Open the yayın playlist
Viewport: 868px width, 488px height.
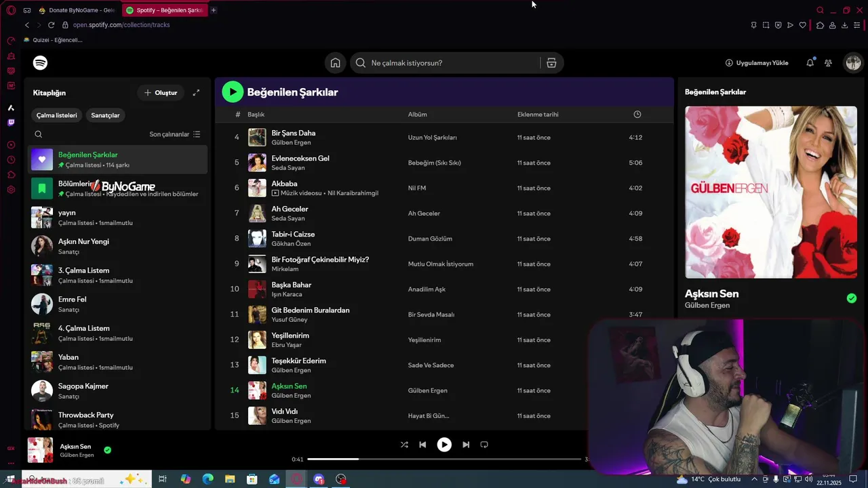118,218
